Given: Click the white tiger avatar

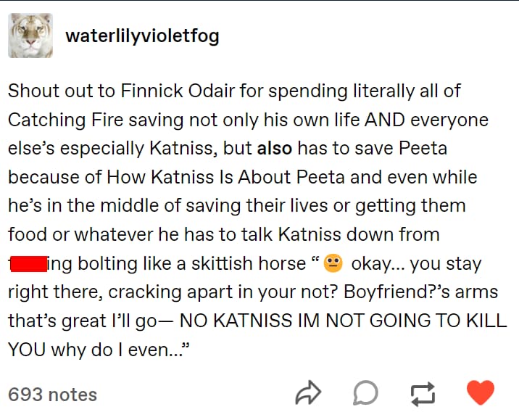Looking at the screenshot, I should click(30, 36).
